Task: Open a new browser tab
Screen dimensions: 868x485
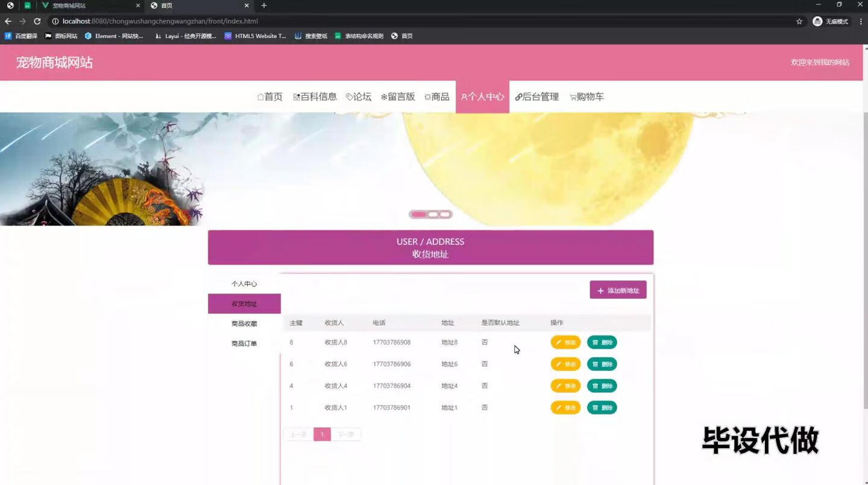Action: coord(263,5)
